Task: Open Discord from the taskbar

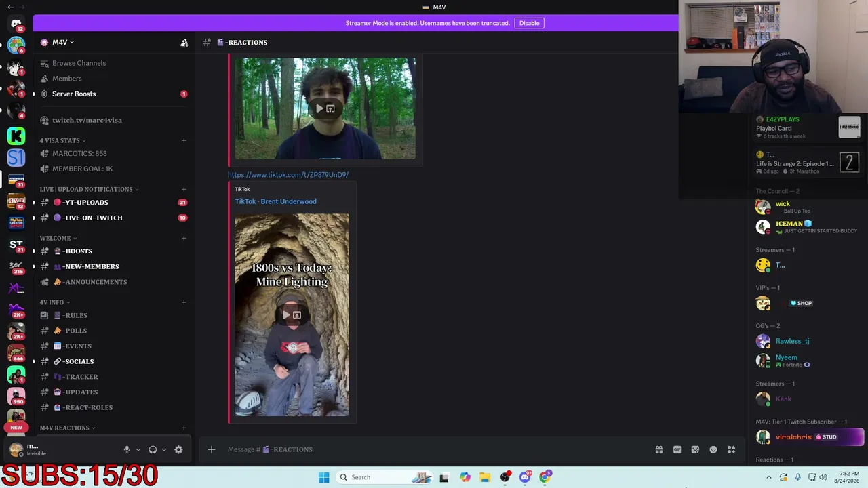Action: pos(525,477)
